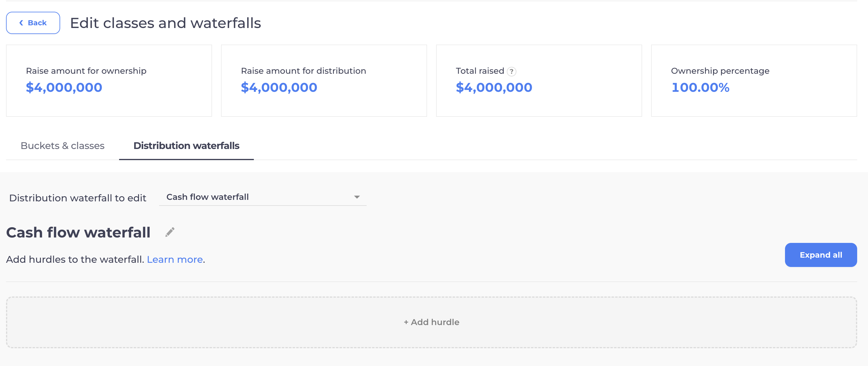The width and height of the screenshot is (868, 366).
Task: Select the Distribution waterfalls tab
Action: coord(186,146)
